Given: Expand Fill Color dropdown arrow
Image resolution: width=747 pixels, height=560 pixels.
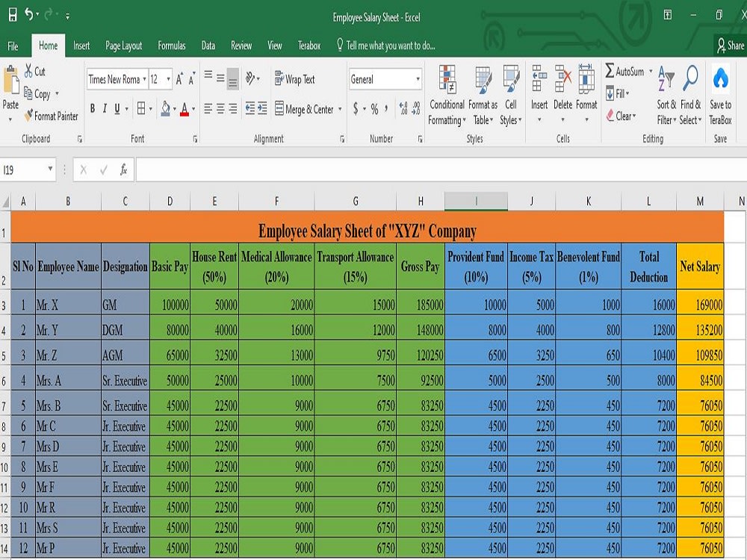Looking at the screenshot, I should [175, 109].
